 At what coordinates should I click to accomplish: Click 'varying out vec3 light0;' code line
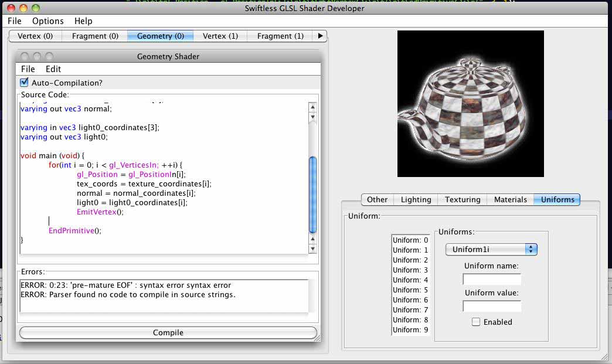[64, 137]
